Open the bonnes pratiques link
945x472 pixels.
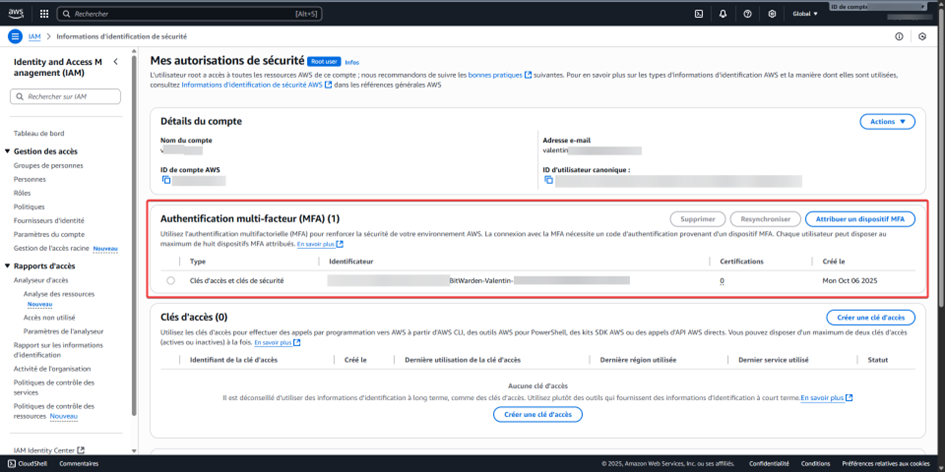[x=495, y=75]
